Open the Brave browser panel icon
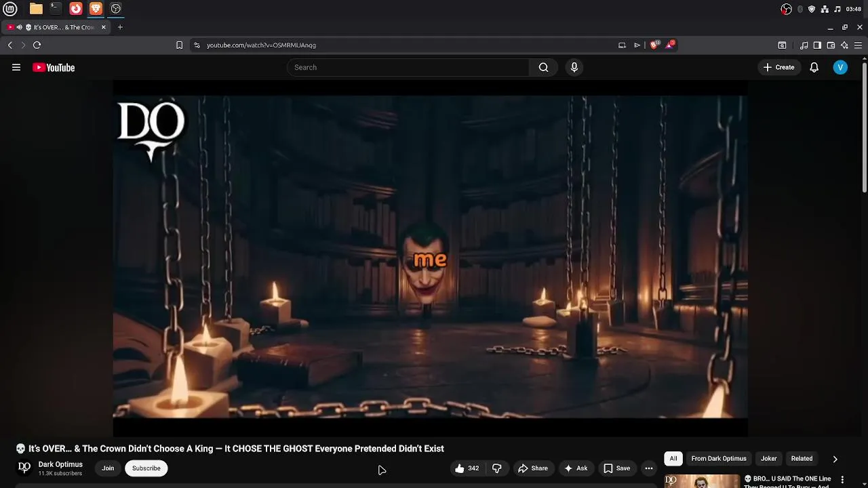 tap(96, 9)
